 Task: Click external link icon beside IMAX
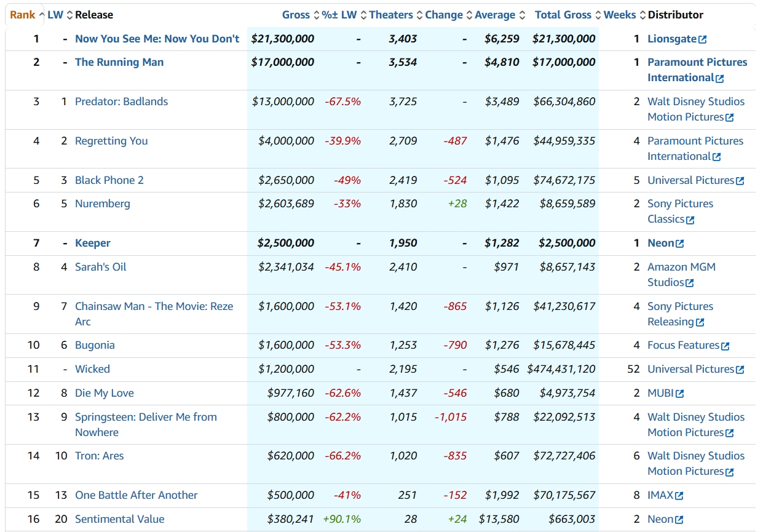click(679, 496)
